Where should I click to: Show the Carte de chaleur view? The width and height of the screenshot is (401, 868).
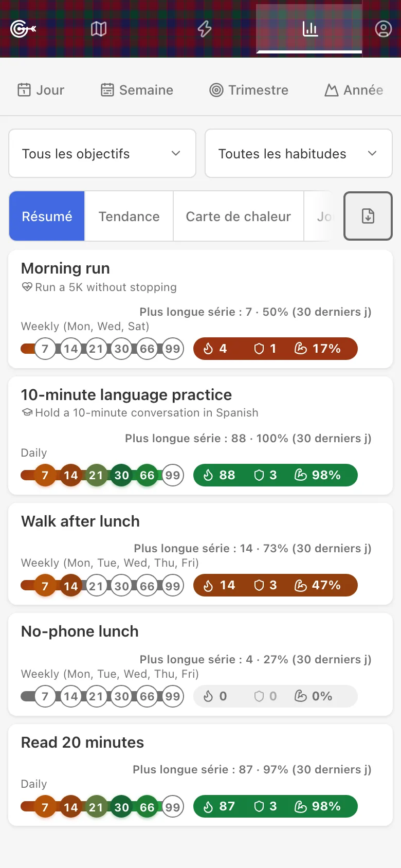(239, 216)
